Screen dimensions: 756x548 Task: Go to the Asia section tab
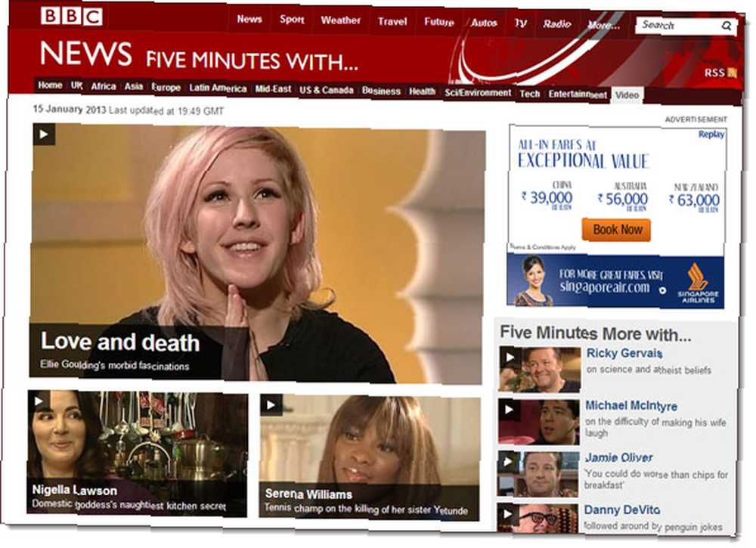coord(134,87)
